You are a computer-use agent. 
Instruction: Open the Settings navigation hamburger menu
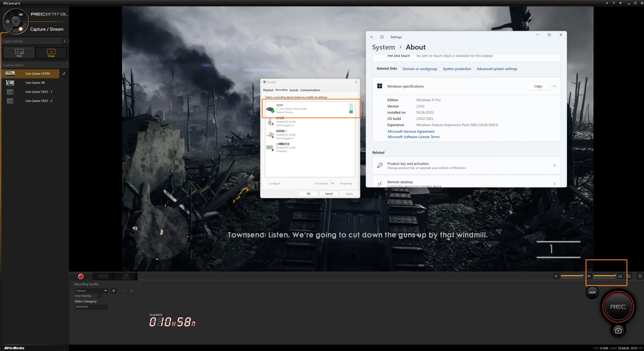pos(382,37)
